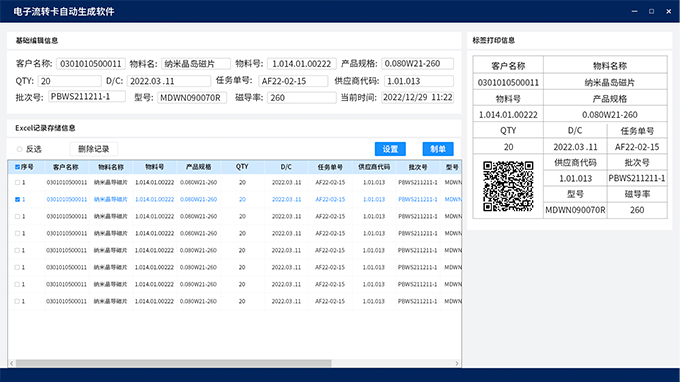This screenshot has height=382, width=680.
Task: Click the right scroll arrow of table
Action: [457, 363]
